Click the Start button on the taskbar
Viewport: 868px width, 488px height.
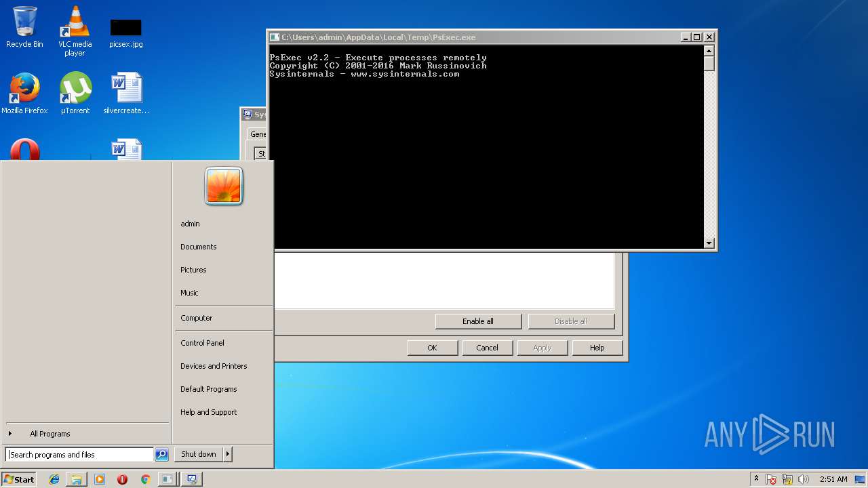pos(19,479)
